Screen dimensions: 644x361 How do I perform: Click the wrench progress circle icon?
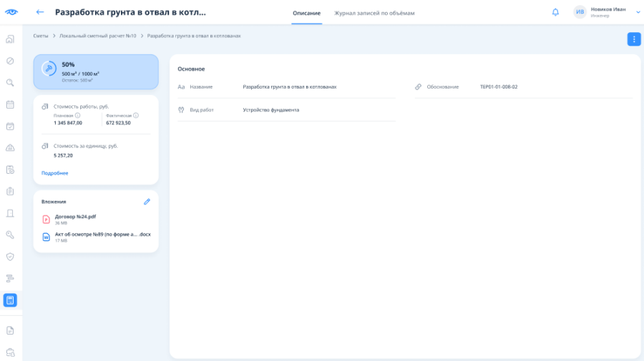(49, 69)
